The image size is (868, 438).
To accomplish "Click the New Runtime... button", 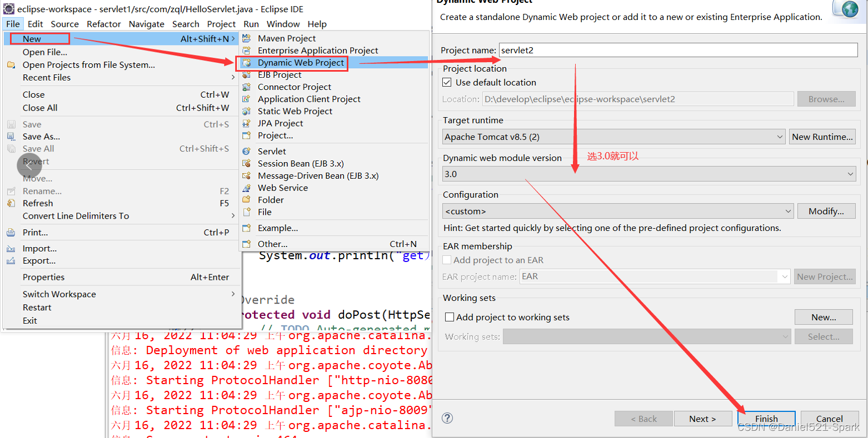I will 822,137.
